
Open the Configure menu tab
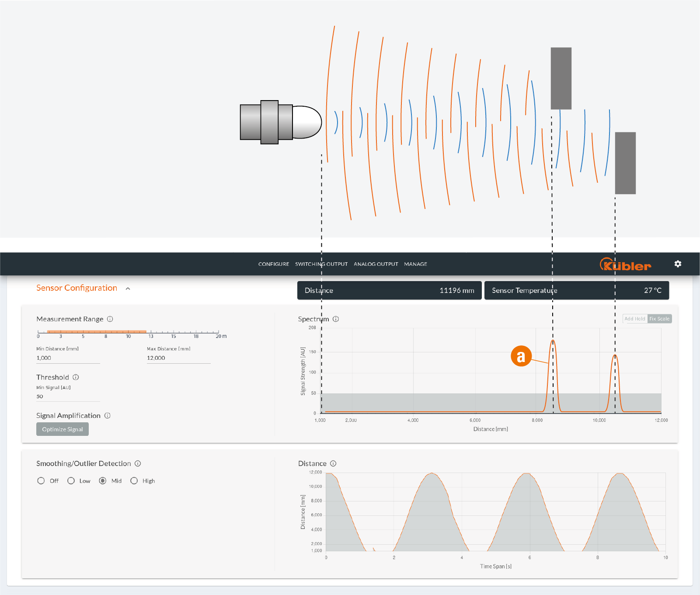274,264
